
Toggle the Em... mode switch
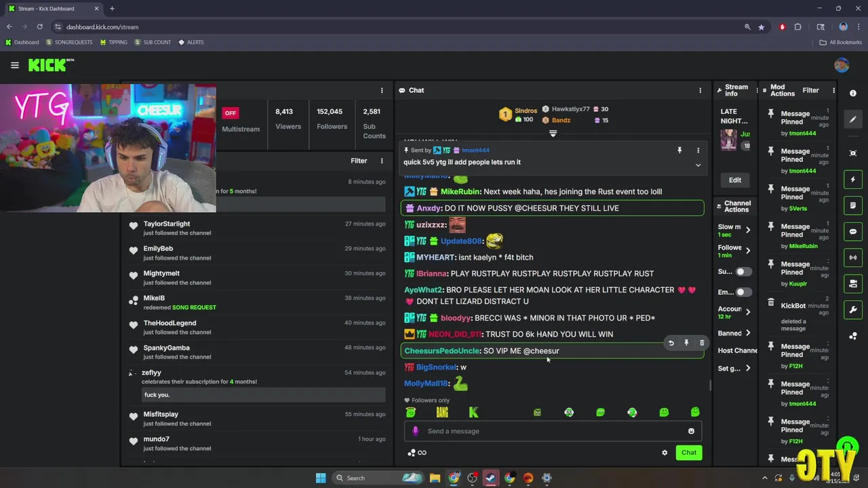[743, 292]
